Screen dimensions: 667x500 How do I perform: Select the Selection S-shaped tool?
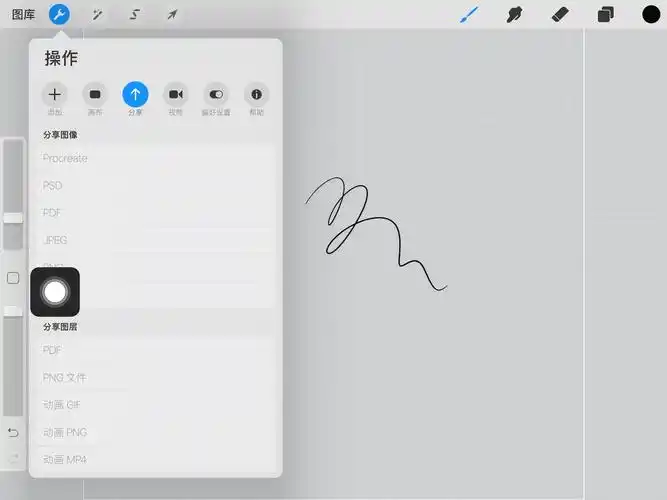[x=135, y=15]
